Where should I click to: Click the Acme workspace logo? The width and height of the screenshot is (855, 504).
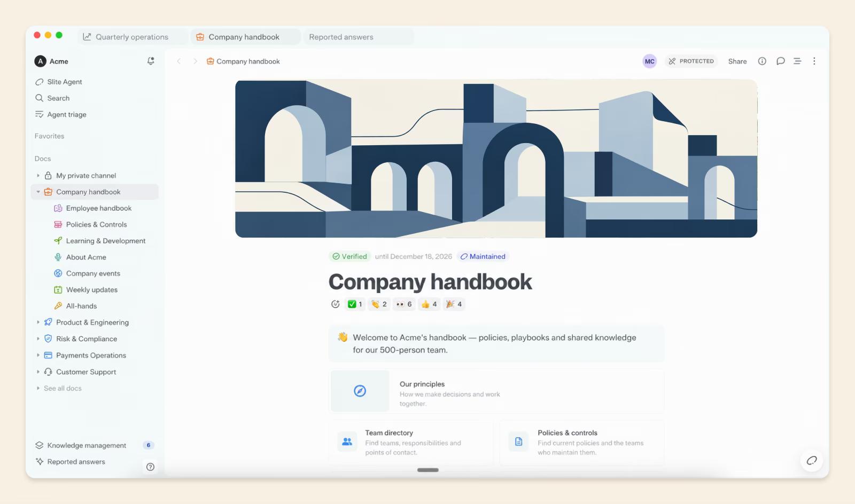point(40,61)
